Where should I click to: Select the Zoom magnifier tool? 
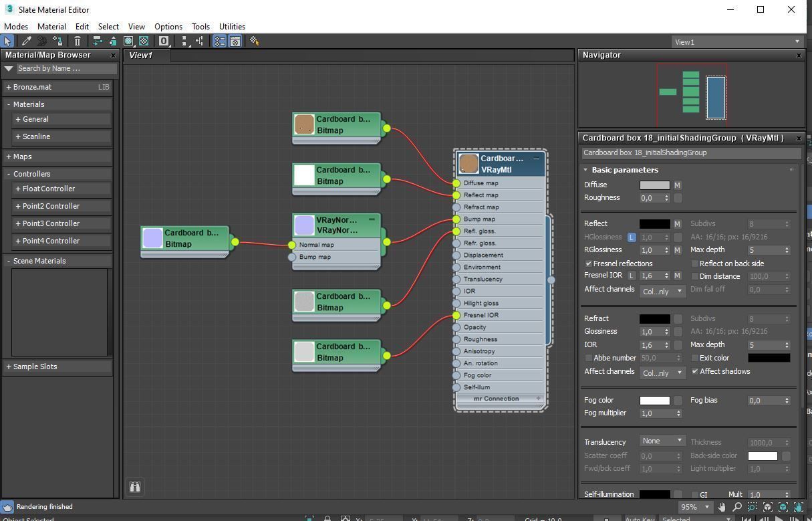click(737, 507)
